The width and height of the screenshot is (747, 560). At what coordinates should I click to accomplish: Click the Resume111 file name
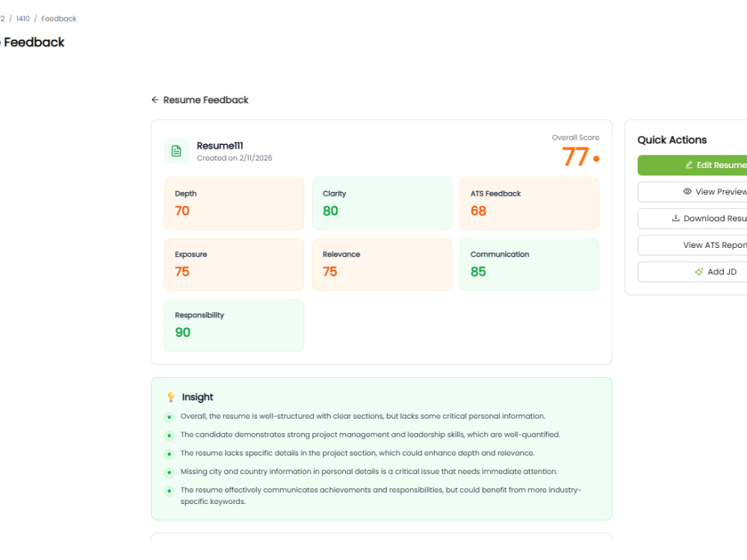pyautogui.click(x=220, y=146)
